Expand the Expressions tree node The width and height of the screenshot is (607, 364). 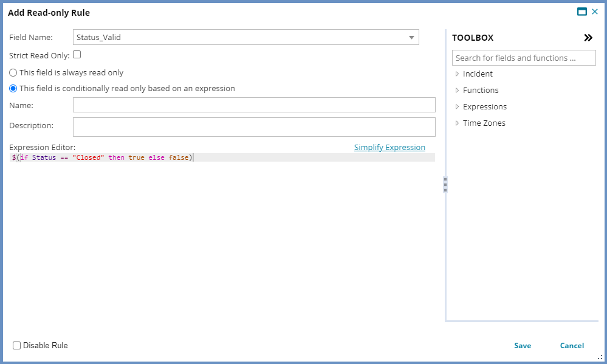coord(457,107)
